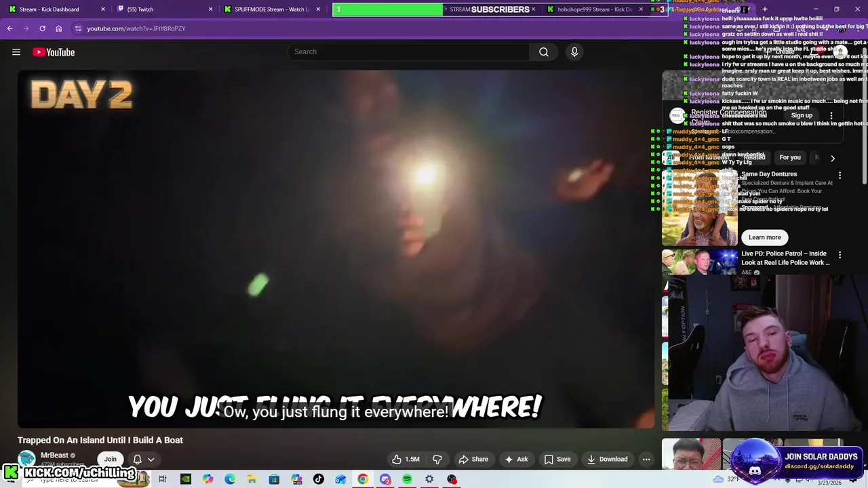Save the video to a playlist

[557, 459]
